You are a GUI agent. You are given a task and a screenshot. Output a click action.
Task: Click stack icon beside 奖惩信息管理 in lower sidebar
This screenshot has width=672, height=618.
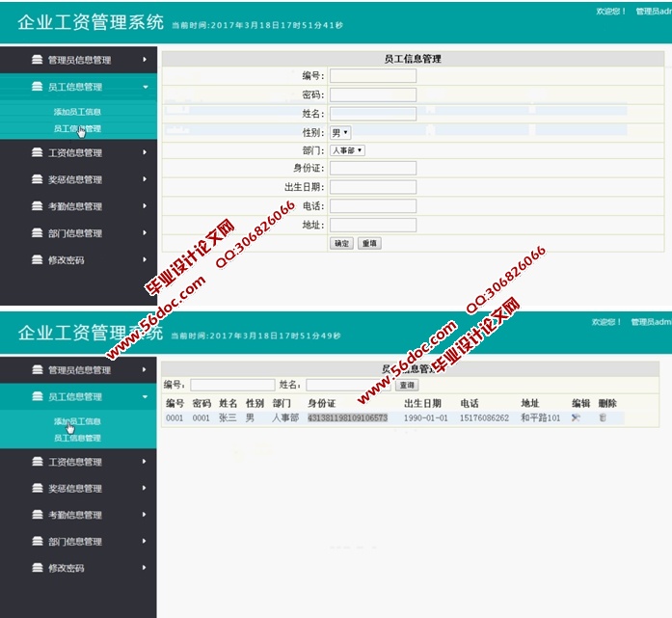click(38, 488)
